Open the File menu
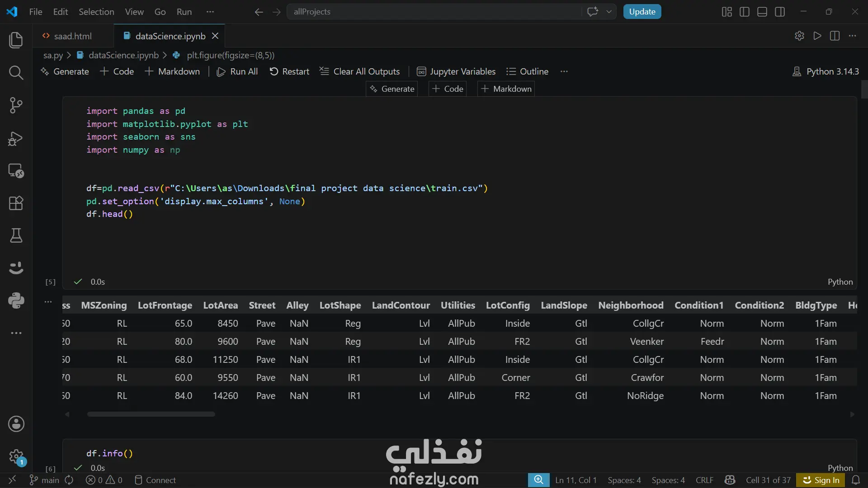The image size is (868, 488). 35,12
